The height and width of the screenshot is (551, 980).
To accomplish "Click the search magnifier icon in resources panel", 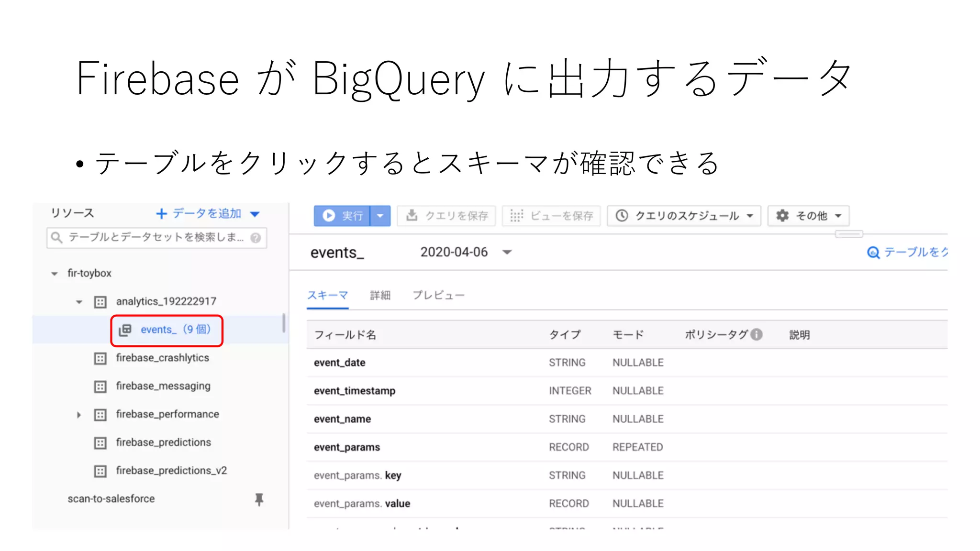I will point(56,238).
